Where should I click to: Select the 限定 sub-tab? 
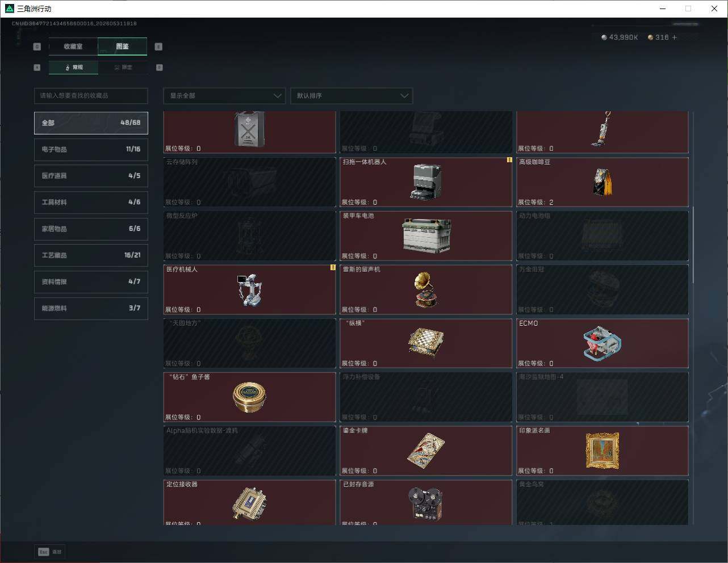pos(123,68)
